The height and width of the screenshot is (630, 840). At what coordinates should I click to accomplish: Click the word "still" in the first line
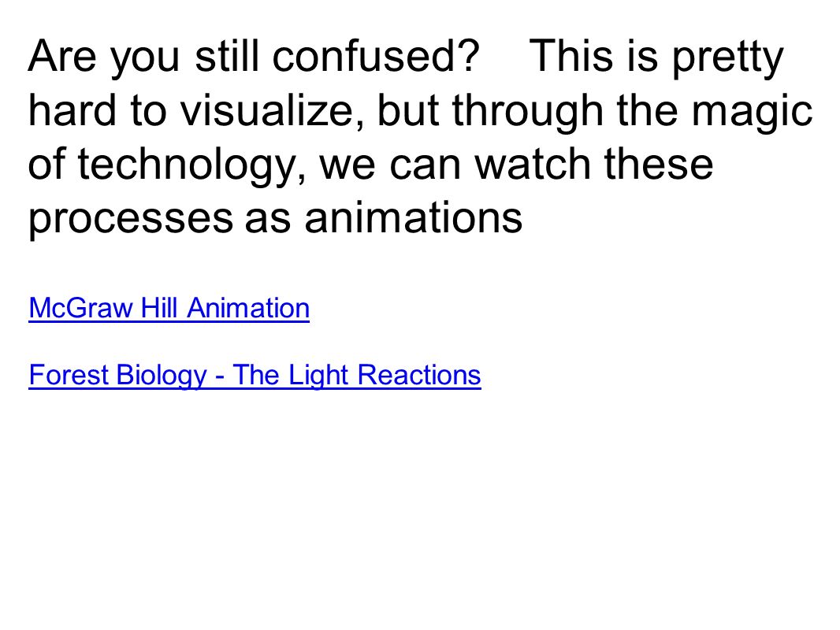[x=228, y=56]
